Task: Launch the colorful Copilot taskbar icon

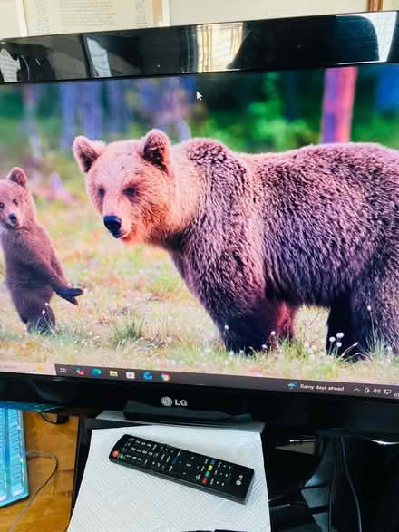Action: coord(81,372)
